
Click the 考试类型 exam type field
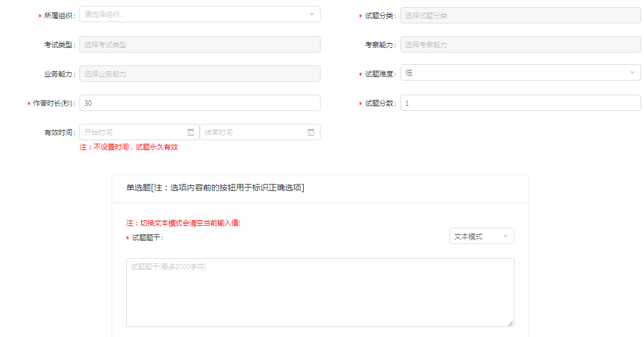pos(199,44)
